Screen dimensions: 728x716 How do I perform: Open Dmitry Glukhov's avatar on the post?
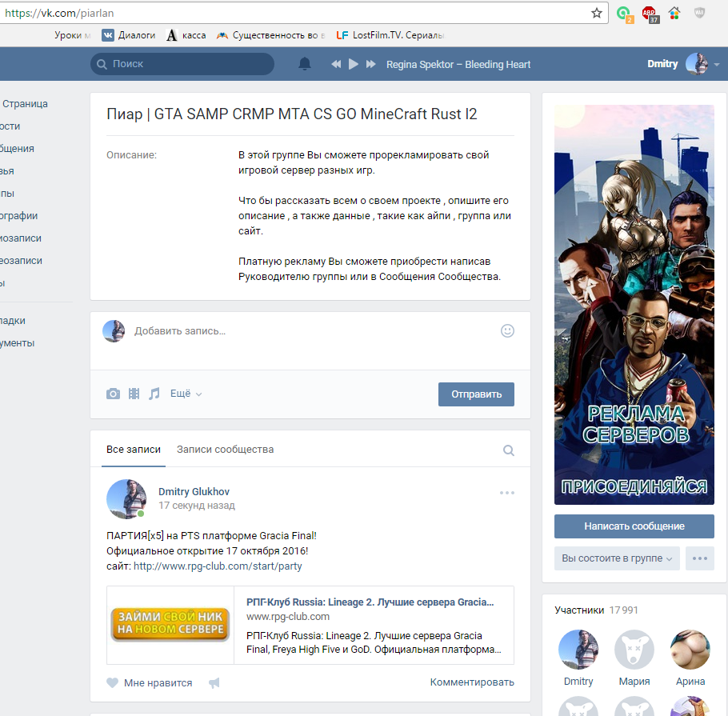pos(126,499)
